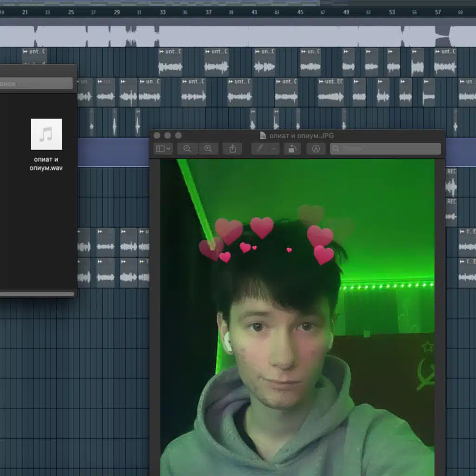Open the Share menu in Preview
Viewport: 476px width, 476px height.
click(x=232, y=149)
